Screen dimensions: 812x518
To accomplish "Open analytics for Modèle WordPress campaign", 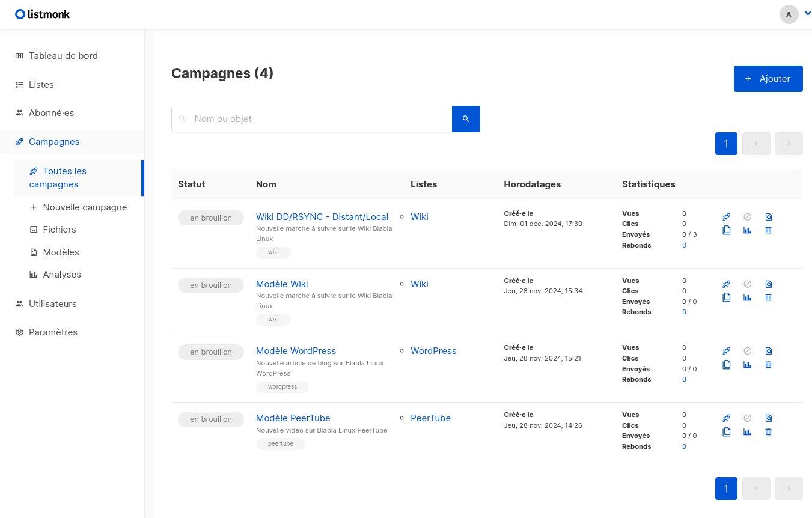I will [747, 365].
